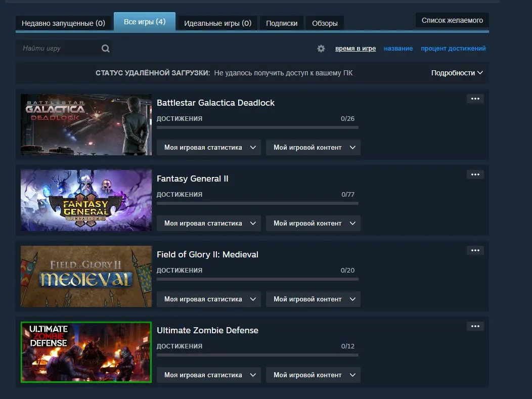Click ДОСТИЖЕНИЯ label under Fantasy General II

click(180, 194)
